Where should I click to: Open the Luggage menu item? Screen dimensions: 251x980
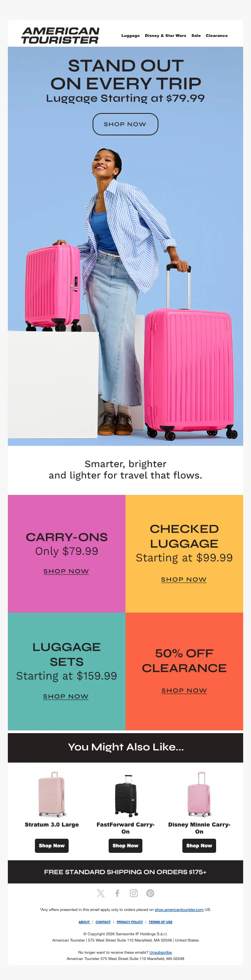(x=131, y=36)
